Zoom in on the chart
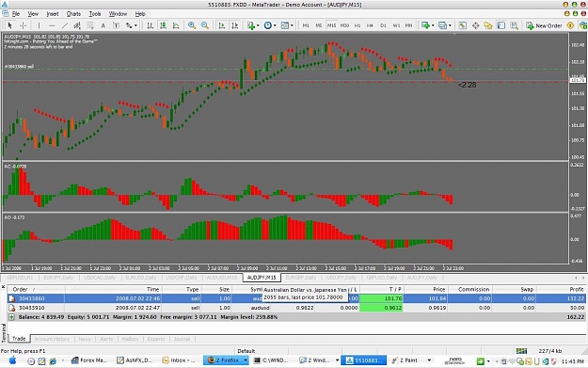 [192, 25]
